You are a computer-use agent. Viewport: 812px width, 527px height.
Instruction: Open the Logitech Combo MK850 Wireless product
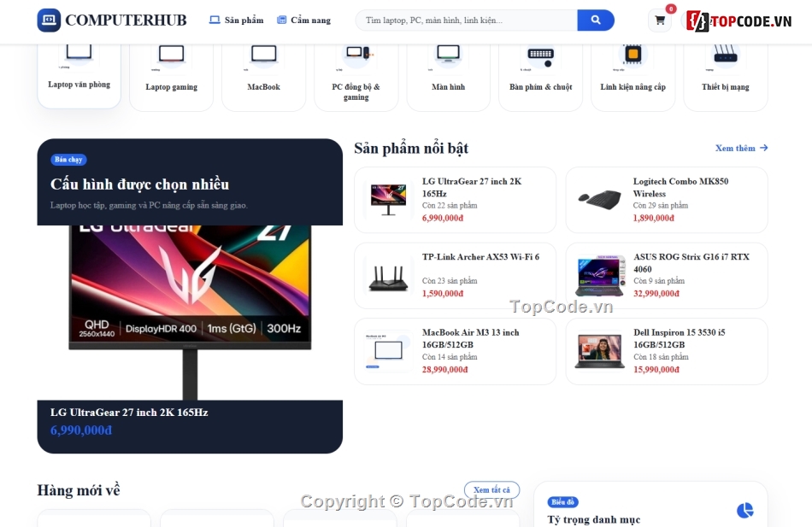tap(667, 200)
